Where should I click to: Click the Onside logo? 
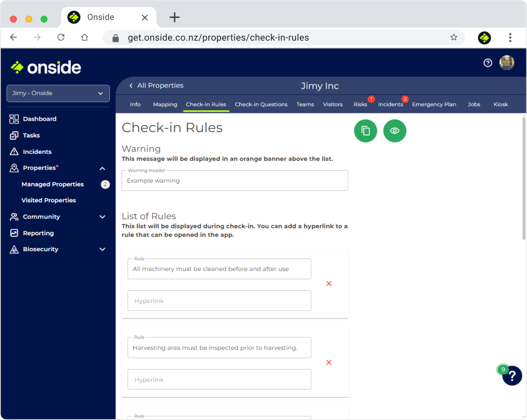45,67
